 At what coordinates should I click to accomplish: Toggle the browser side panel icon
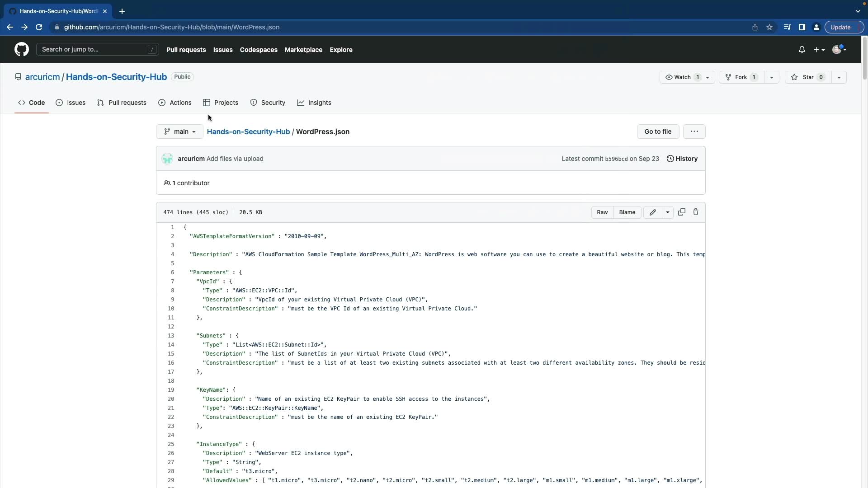tap(802, 27)
